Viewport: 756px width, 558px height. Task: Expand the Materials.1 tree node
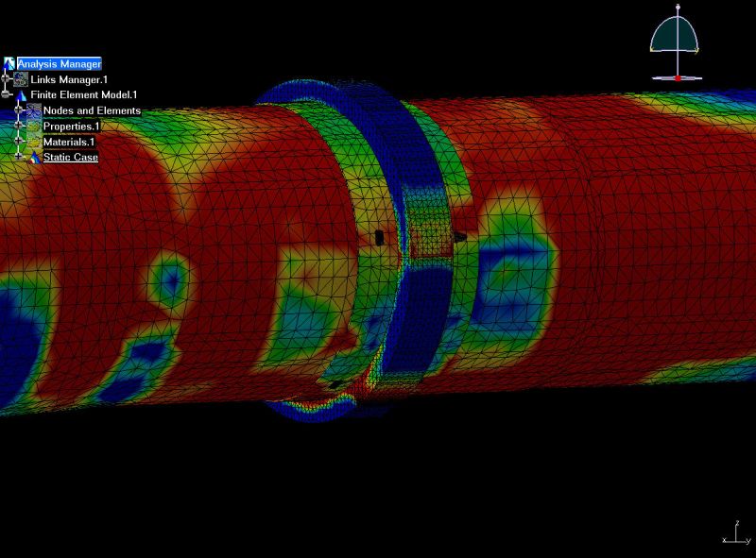coord(18,142)
